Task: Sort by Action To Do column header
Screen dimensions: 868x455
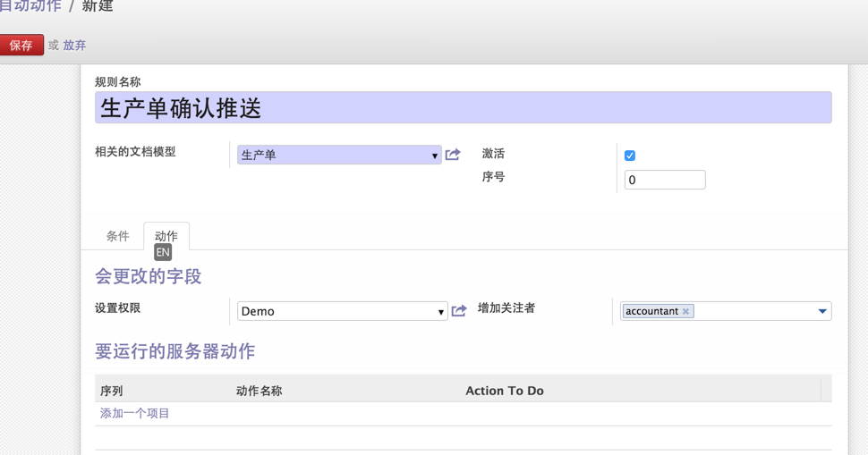Action: (505, 391)
